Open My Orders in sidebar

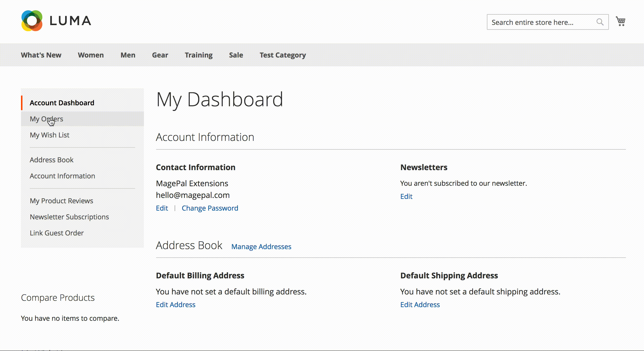click(46, 119)
